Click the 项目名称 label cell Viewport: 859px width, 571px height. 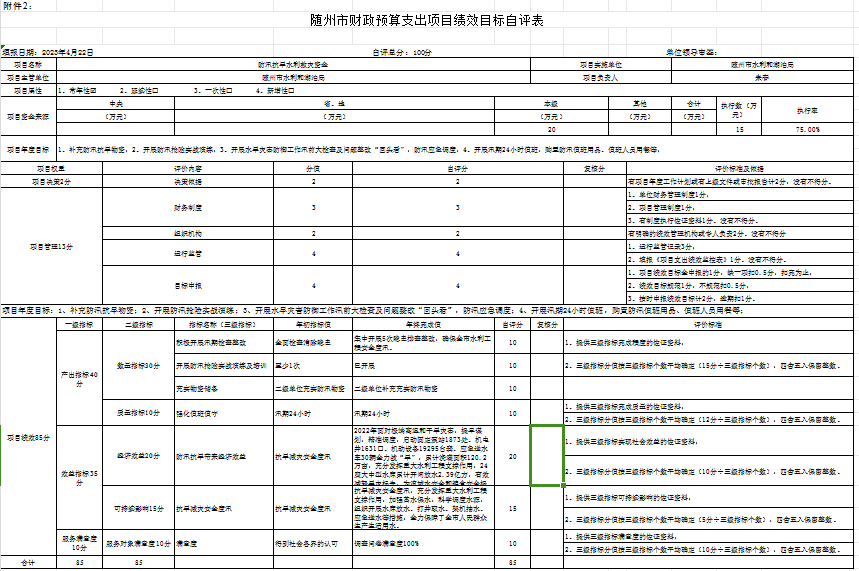coord(28,65)
